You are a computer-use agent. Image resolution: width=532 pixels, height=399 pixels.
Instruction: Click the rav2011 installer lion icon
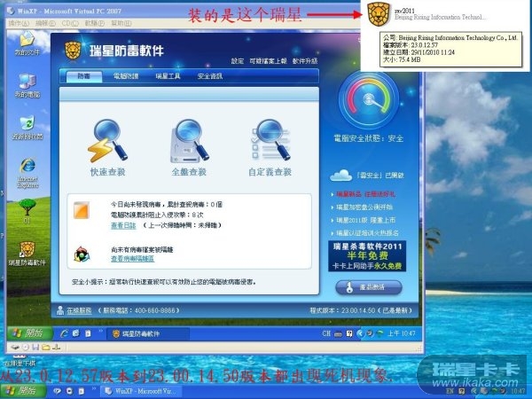pos(379,14)
